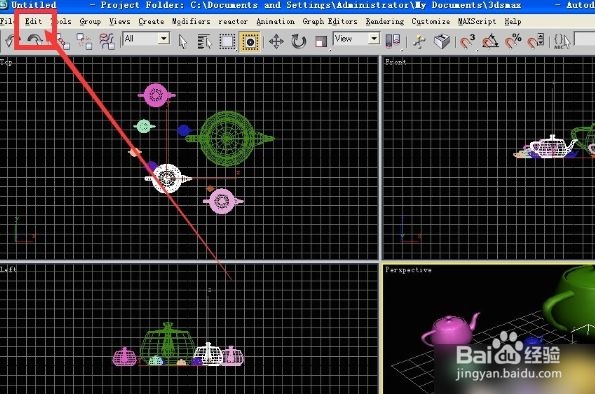Open the Views menu

(120, 22)
